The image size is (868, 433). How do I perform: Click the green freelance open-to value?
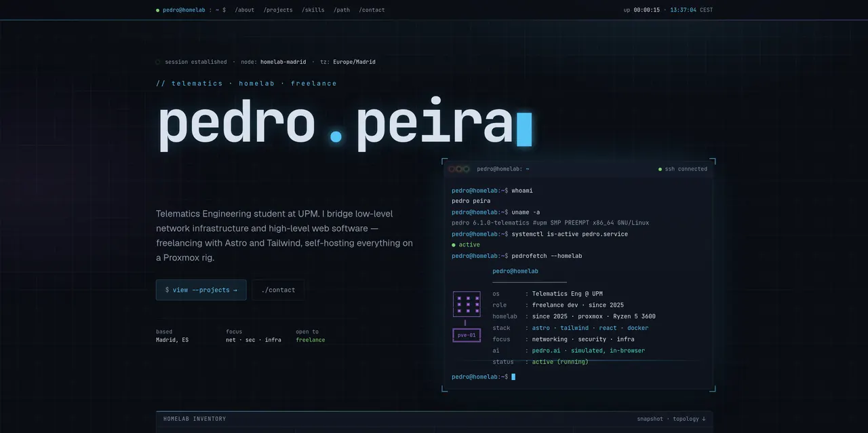click(310, 340)
